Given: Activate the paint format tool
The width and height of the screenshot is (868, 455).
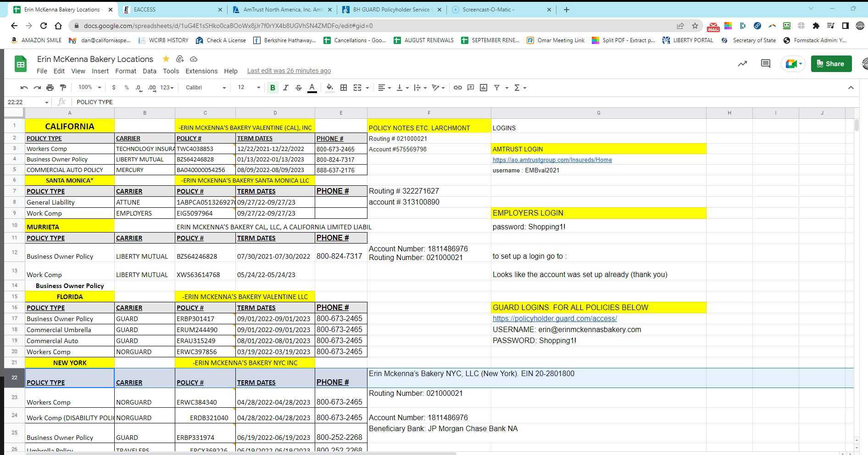Looking at the screenshot, I should click(x=63, y=88).
